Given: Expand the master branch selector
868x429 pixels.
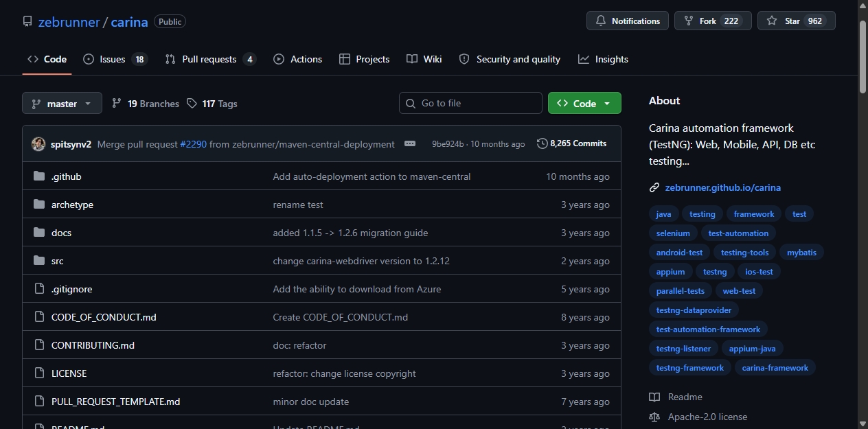Looking at the screenshot, I should [x=62, y=104].
